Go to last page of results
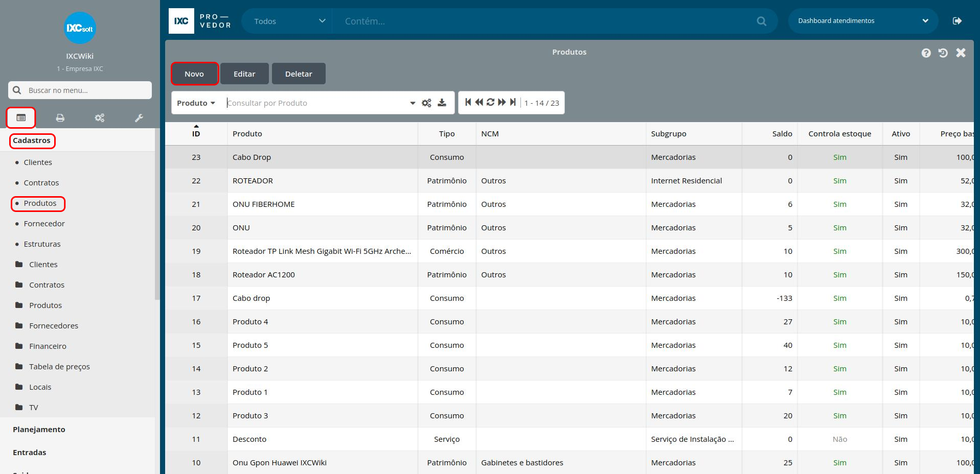Viewport: 980px width, 474px height. [x=513, y=102]
